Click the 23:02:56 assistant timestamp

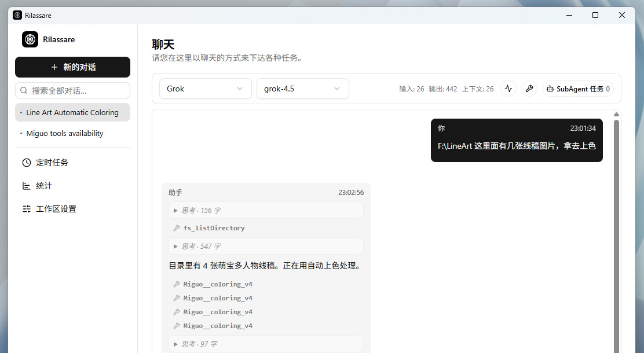point(351,193)
